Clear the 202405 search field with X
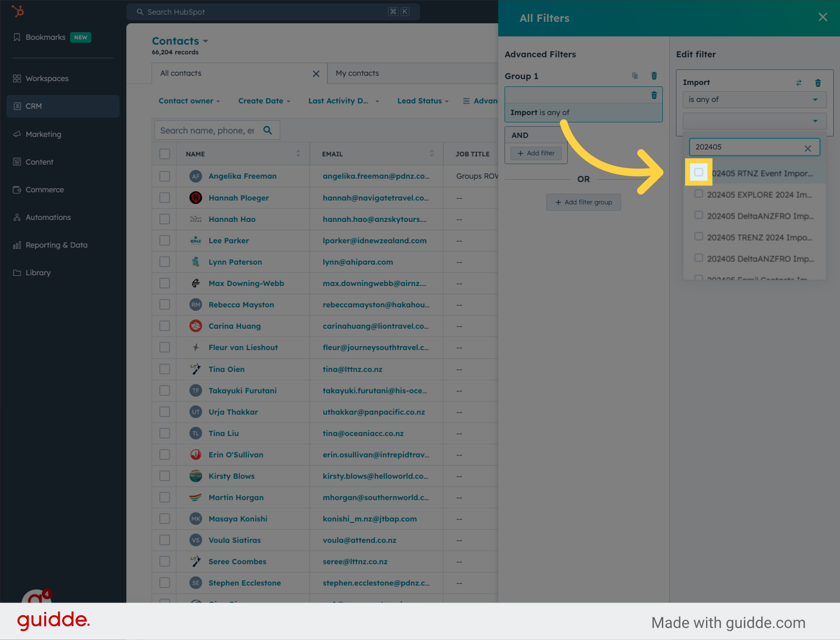 pos(807,148)
